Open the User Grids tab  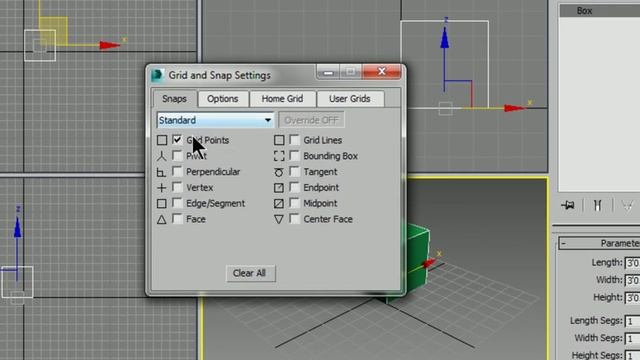[350, 99]
